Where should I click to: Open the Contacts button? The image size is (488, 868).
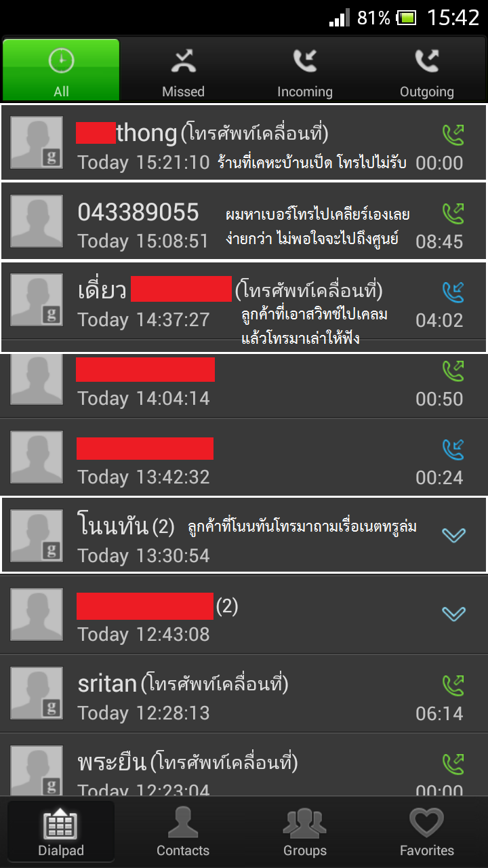(x=183, y=831)
